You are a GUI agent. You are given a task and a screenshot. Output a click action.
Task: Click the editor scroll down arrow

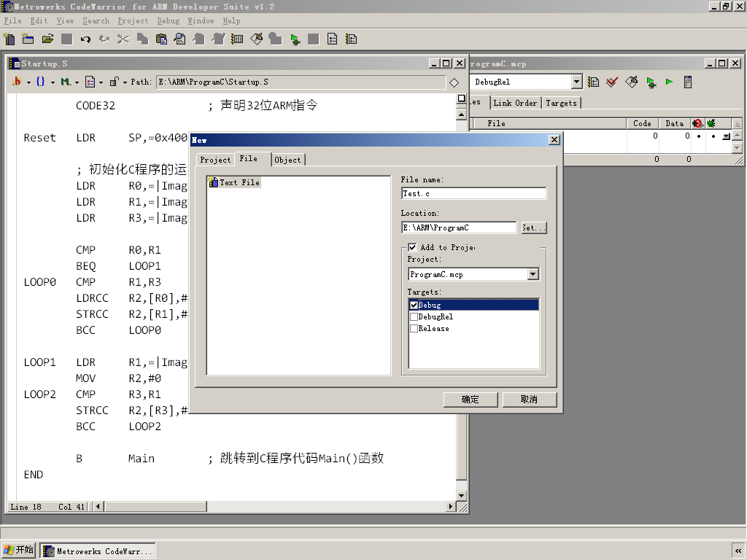461,495
